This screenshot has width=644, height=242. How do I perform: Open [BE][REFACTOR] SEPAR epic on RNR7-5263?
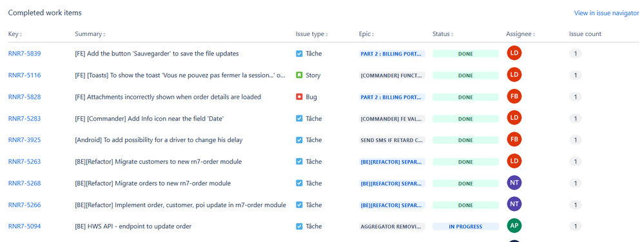pos(392,162)
